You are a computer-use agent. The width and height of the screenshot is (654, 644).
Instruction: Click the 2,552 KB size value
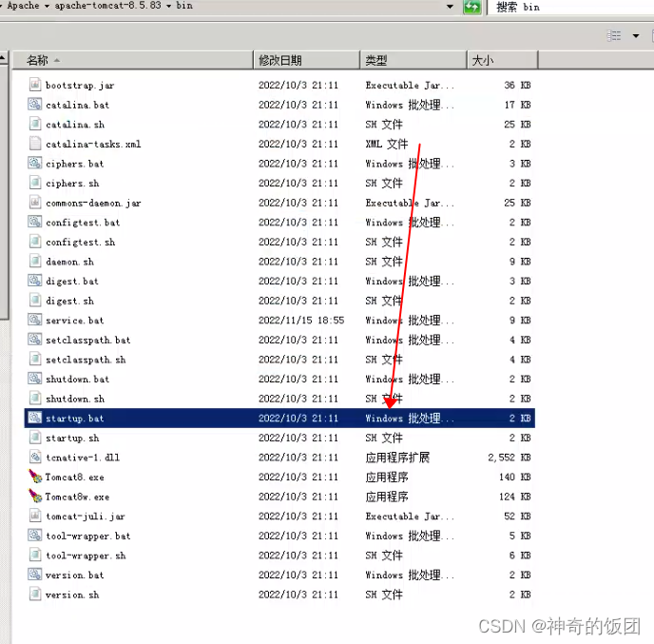pos(510,458)
